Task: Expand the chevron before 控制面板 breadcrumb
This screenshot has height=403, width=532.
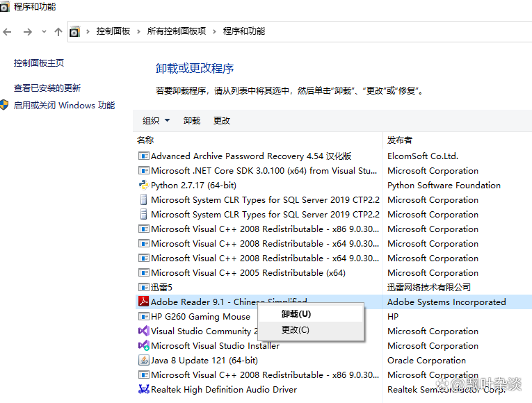Action: coord(88,31)
